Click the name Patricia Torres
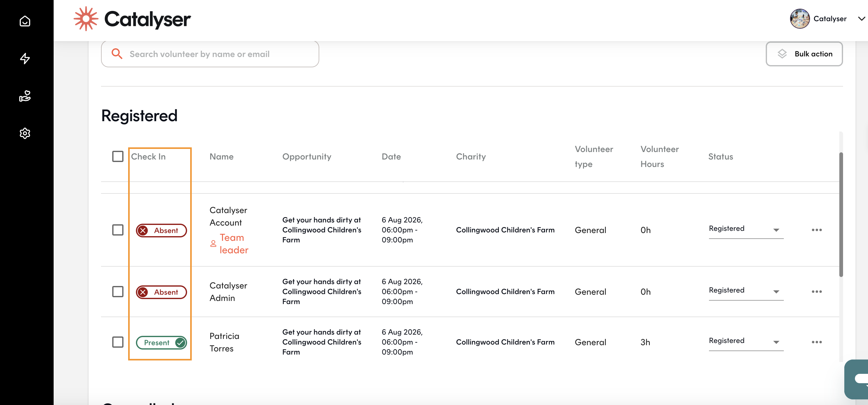This screenshot has height=405, width=868. click(x=224, y=342)
